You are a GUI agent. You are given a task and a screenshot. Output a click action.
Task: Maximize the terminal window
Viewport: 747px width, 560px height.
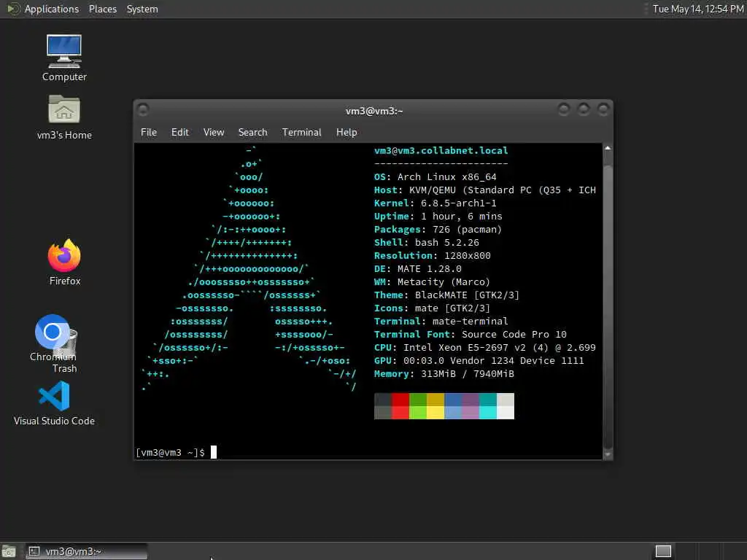(x=584, y=110)
